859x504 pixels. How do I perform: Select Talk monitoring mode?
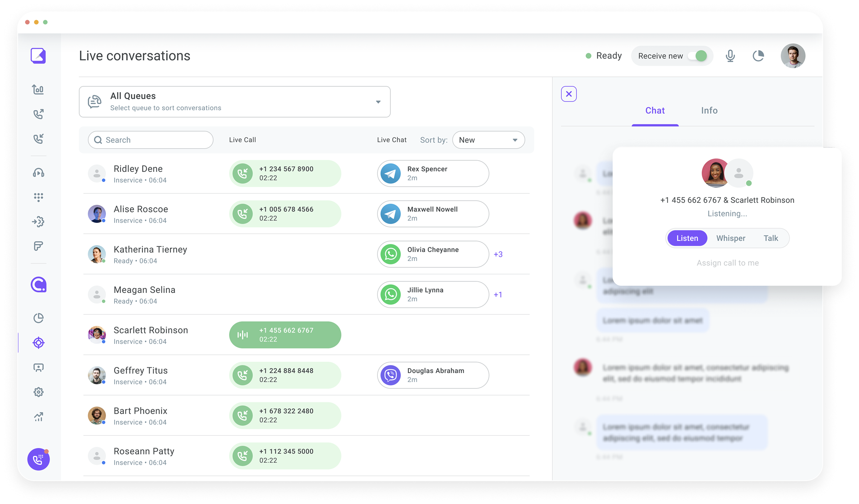point(771,238)
